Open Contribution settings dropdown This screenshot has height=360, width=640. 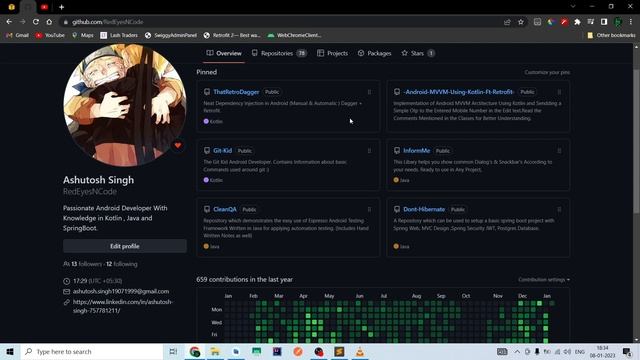(x=544, y=280)
